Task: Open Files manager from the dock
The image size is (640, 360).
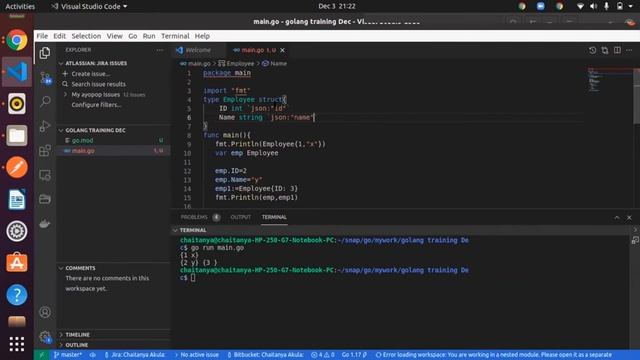Action: pos(17,136)
